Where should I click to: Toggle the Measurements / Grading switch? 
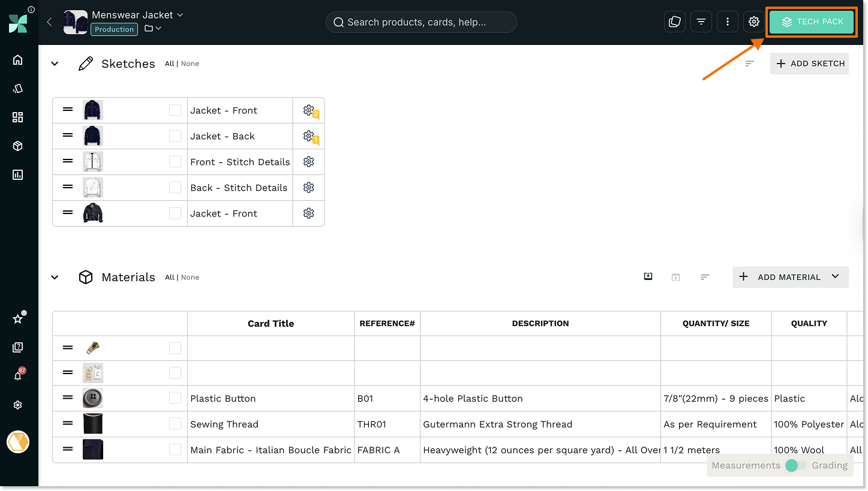pos(796,465)
